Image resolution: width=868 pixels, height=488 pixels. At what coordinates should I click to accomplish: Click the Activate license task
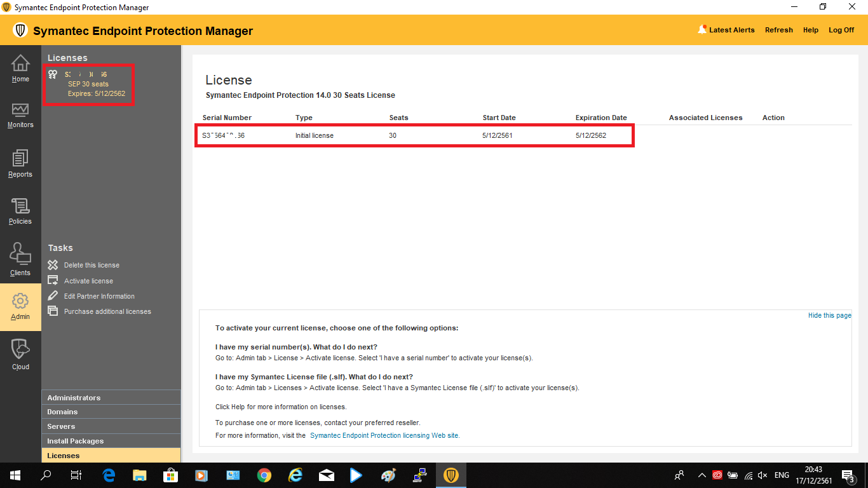pyautogui.click(x=88, y=281)
